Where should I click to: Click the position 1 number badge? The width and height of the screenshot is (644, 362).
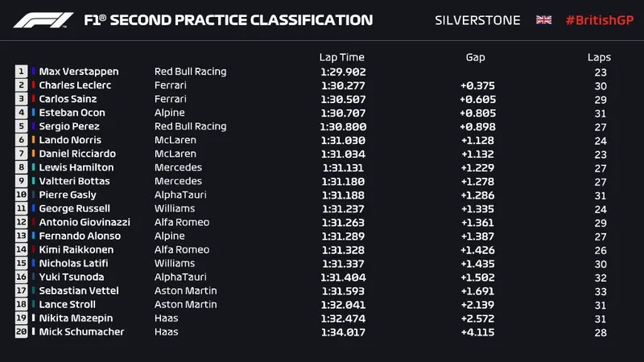coord(21,72)
